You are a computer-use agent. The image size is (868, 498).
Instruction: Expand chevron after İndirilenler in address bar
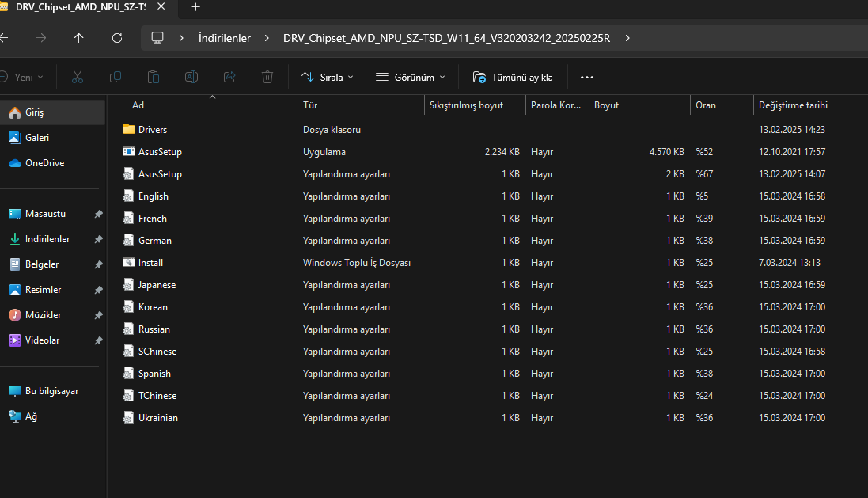267,38
